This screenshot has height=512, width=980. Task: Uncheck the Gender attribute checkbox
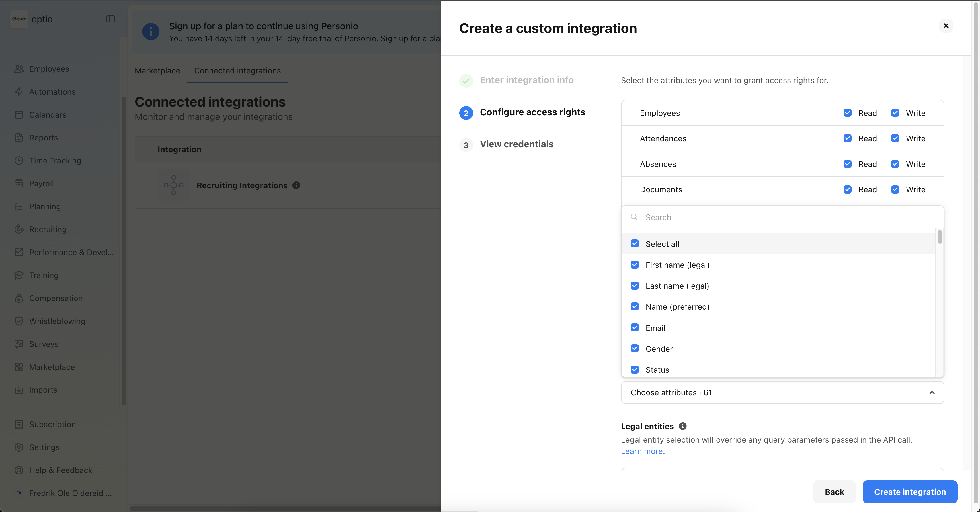[x=635, y=349]
